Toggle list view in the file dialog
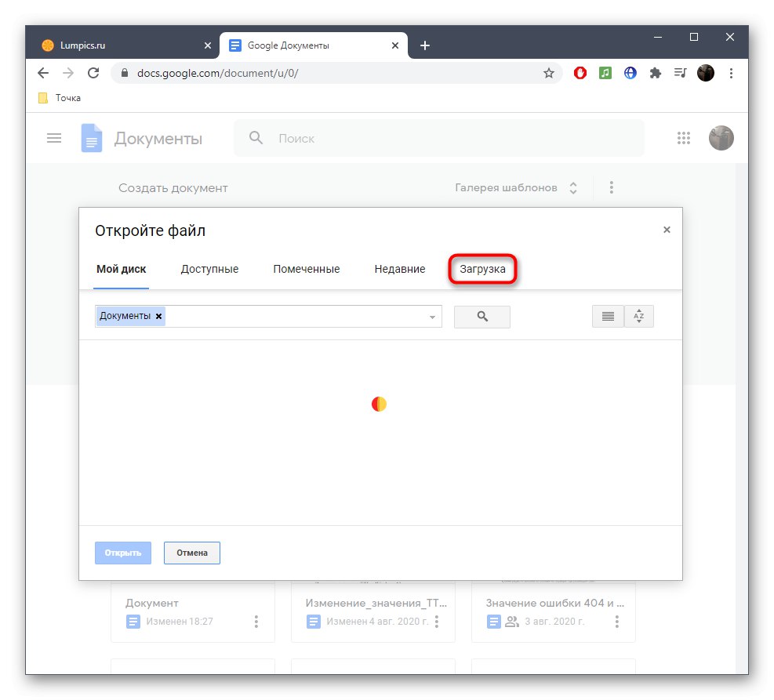 (607, 315)
